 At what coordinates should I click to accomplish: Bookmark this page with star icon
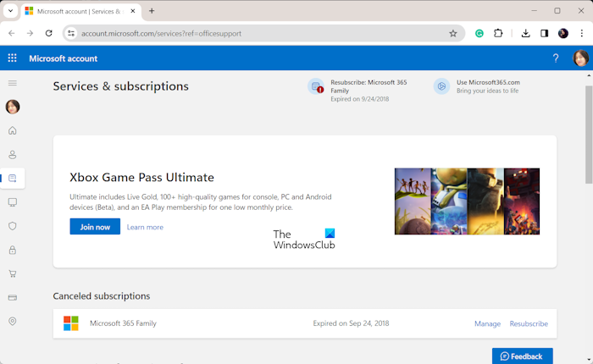pyautogui.click(x=453, y=33)
